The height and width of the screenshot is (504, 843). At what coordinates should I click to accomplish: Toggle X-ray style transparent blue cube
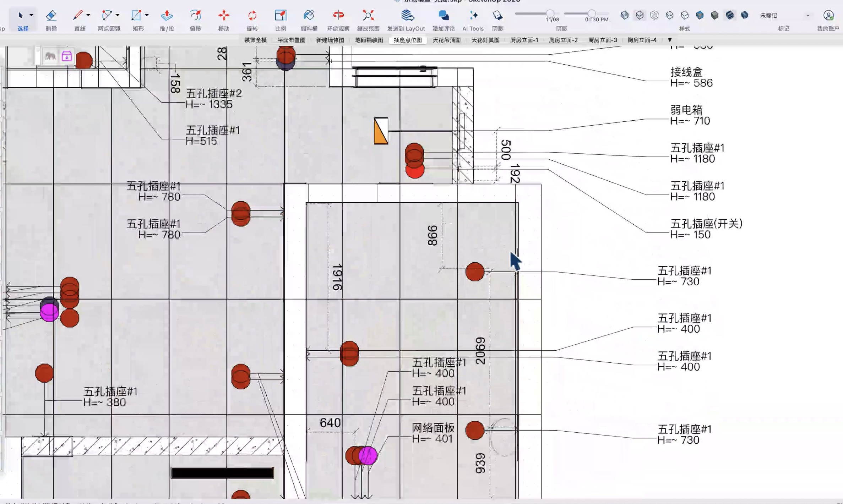click(x=625, y=15)
